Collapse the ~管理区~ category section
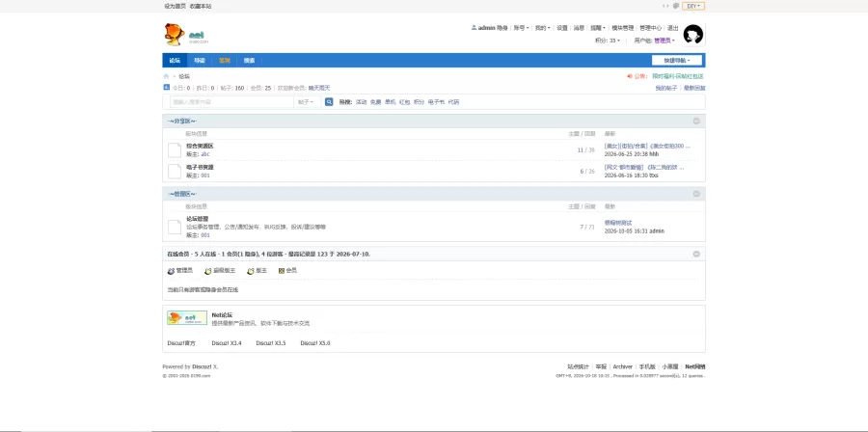This screenshot has height=432, width=868. tap(696, 194)
